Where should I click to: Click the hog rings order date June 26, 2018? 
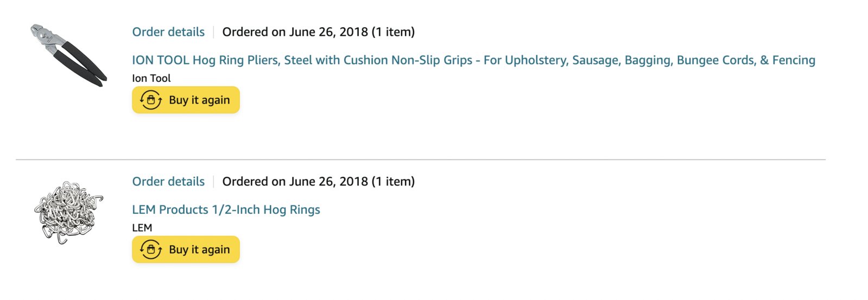click(328, 182)
